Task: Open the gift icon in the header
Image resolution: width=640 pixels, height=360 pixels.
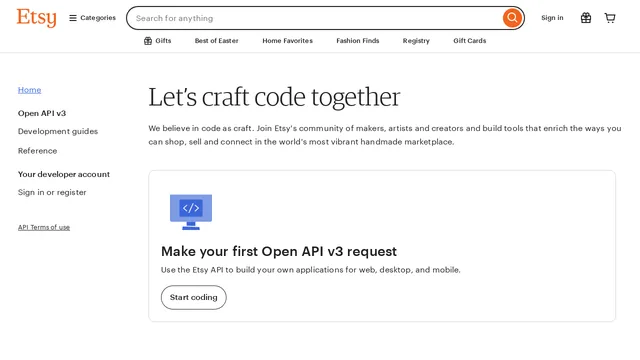Action: (x=586, y=18)
